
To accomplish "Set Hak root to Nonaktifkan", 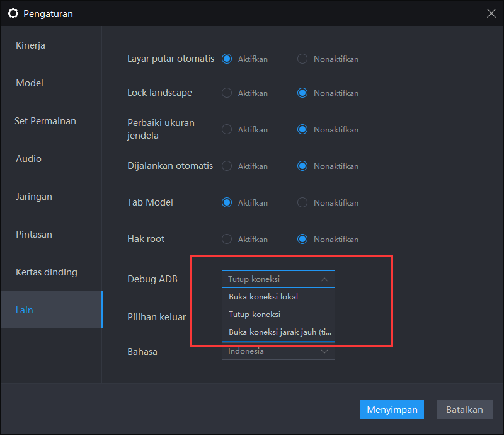I will 302,239.
